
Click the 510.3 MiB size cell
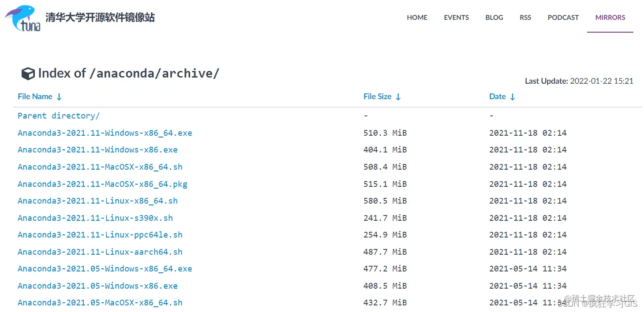click(x=385, y=133)
